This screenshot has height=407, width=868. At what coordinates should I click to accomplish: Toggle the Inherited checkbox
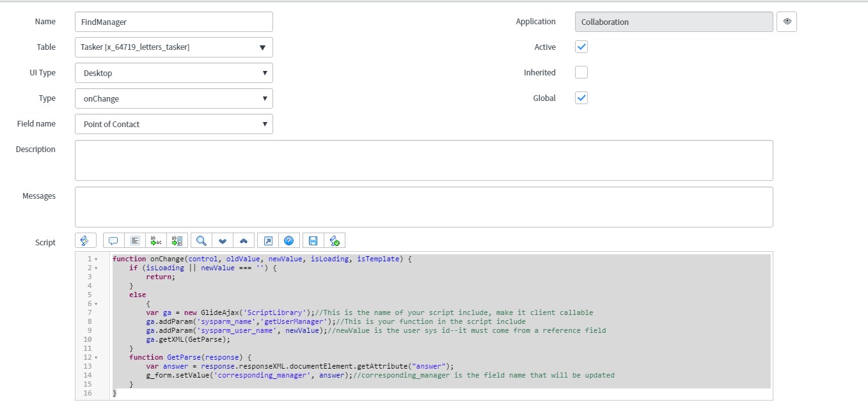pos(581,72)
